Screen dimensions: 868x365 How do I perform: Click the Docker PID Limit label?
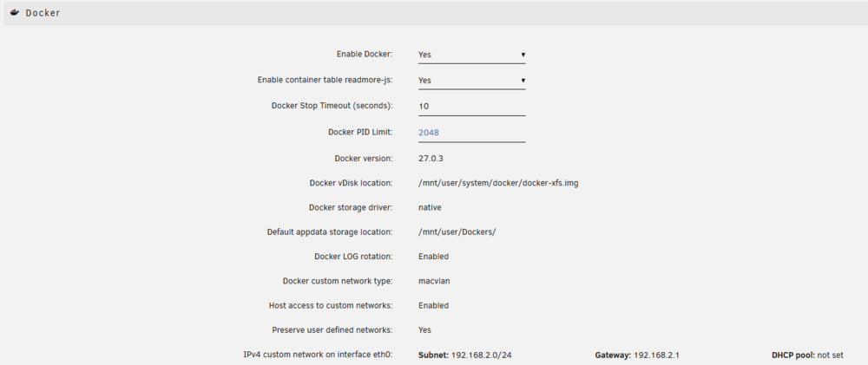pyautogui.click(x=360, y=132)
